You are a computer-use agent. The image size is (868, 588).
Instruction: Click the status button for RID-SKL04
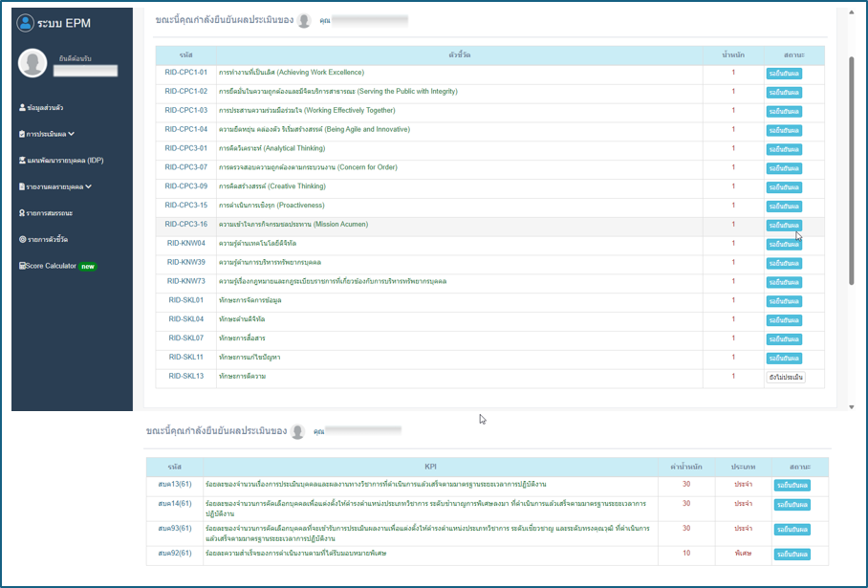pos(784,320)
